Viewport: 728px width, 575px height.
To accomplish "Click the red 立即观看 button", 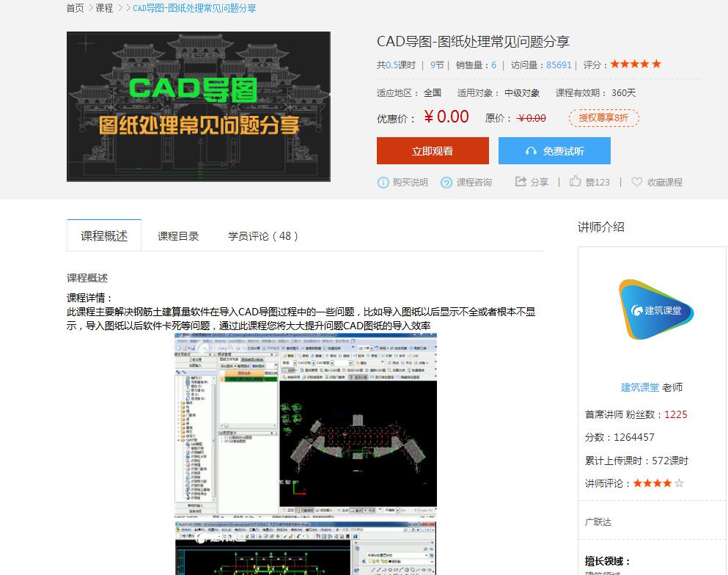I will tap(433, 150).
